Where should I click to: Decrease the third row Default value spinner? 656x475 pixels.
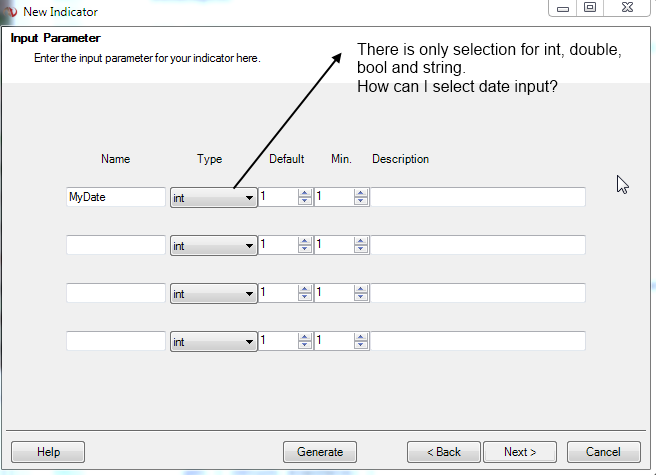(305, 298)
